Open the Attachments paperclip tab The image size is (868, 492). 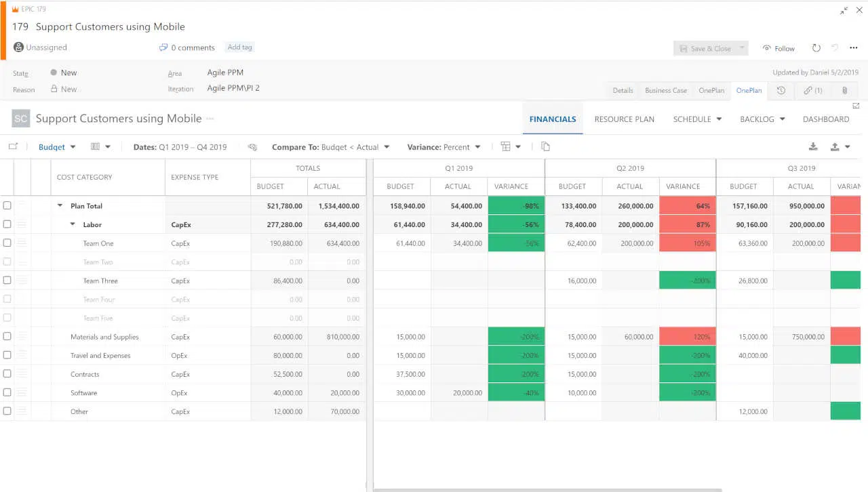844,90
